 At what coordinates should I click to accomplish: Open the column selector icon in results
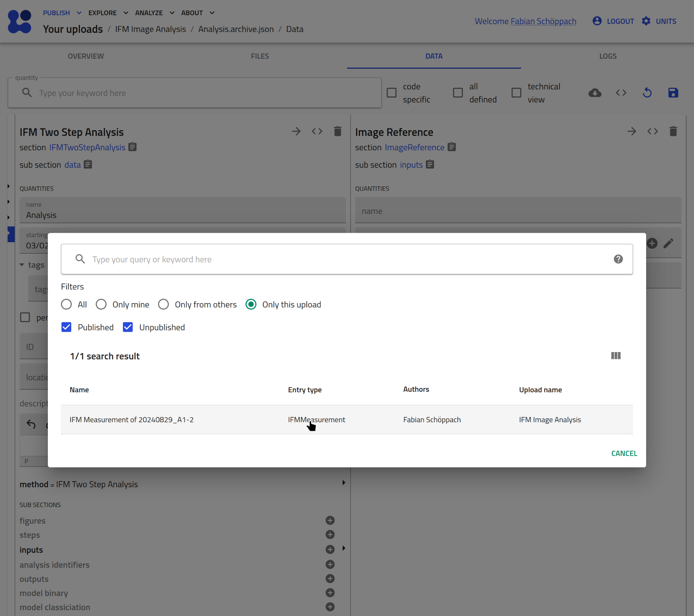615,356
